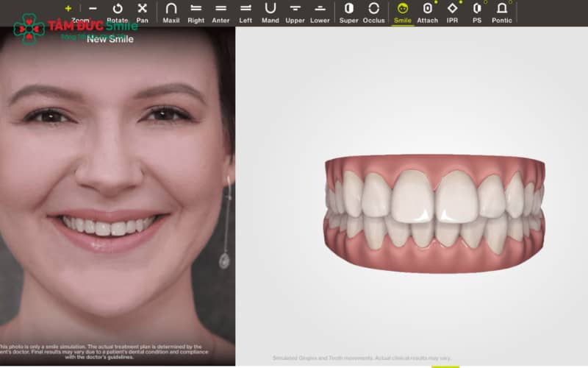Open the Occlusion view
This screenshot has width=588, height=368.
point(373,11)
